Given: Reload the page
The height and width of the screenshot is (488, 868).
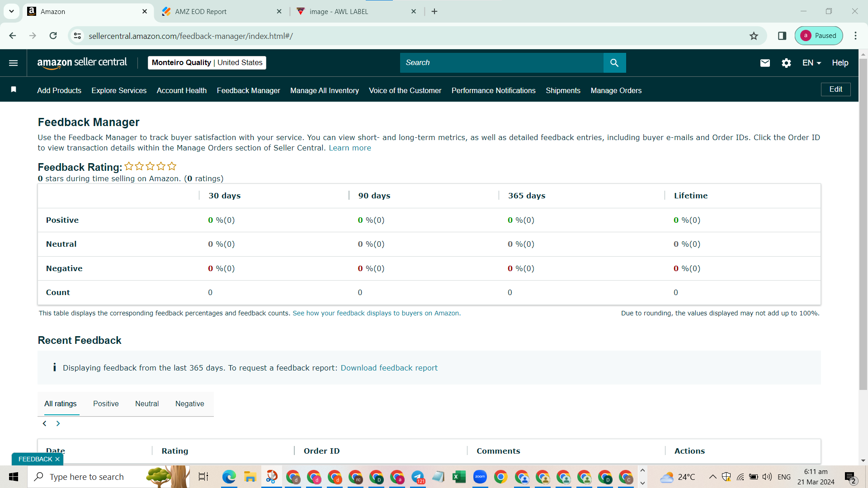Looking at the screenshot, I should (x=53, y=36).
